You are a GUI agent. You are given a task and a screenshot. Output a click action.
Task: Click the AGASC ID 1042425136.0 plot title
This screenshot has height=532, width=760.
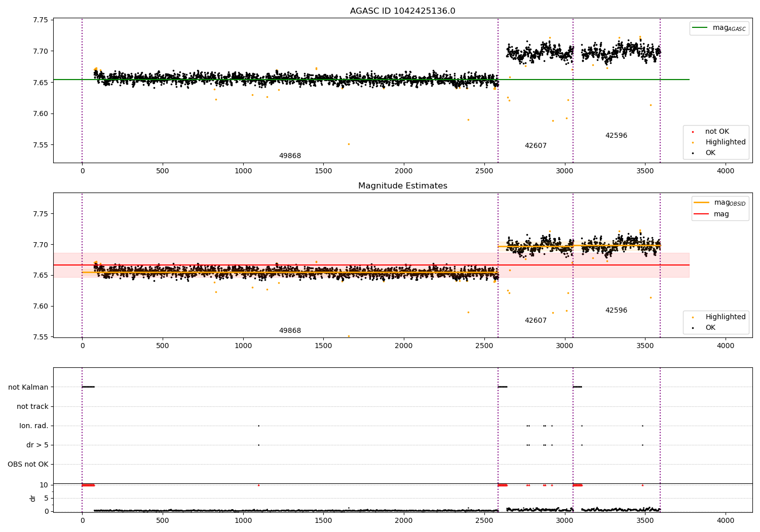pos(403,11)
